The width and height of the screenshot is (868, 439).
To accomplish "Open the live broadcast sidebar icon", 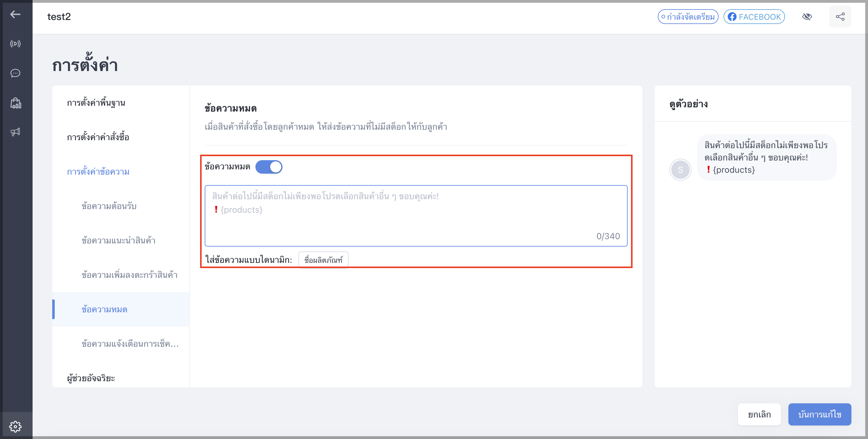I will pyautogui.click(x=15, y=44).
